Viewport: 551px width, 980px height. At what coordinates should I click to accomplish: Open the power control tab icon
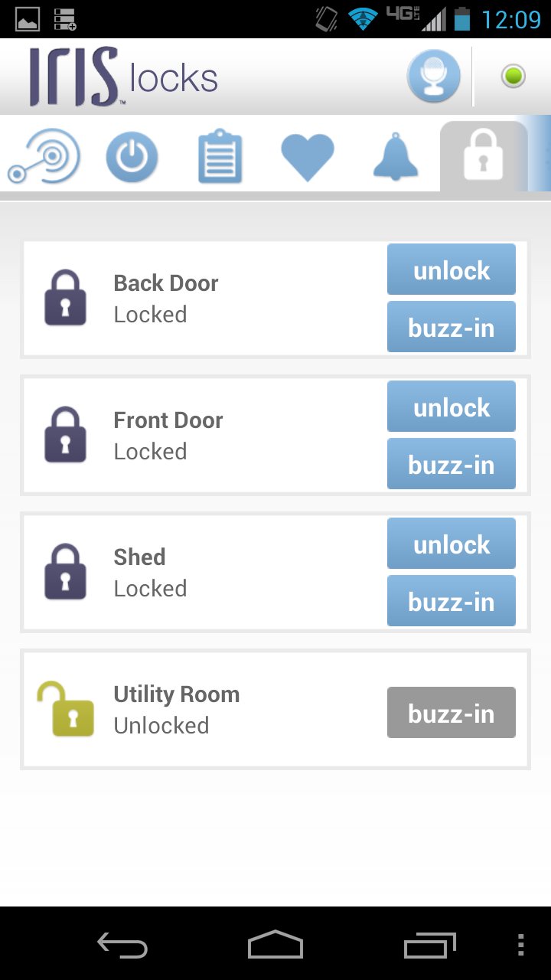coord(132,157)
